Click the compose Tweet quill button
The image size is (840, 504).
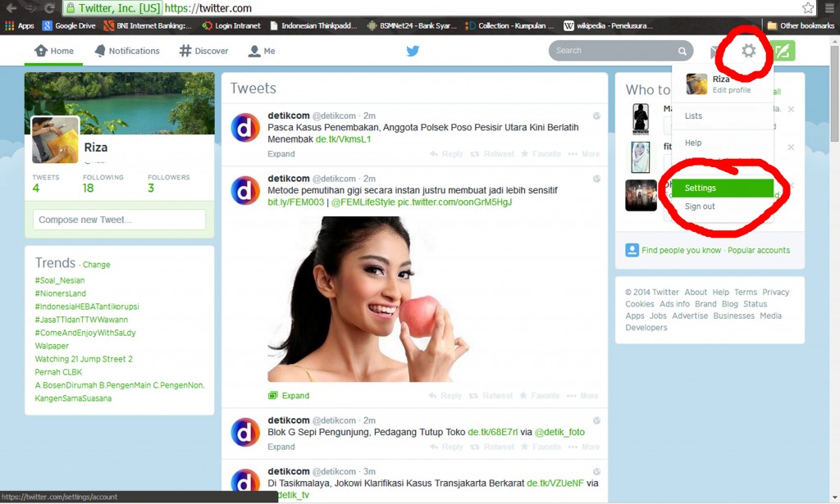(x=782, y=51)
